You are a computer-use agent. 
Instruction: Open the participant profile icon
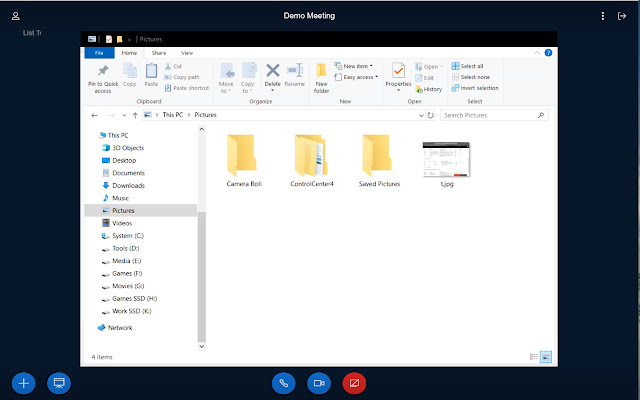pos(16,16)
